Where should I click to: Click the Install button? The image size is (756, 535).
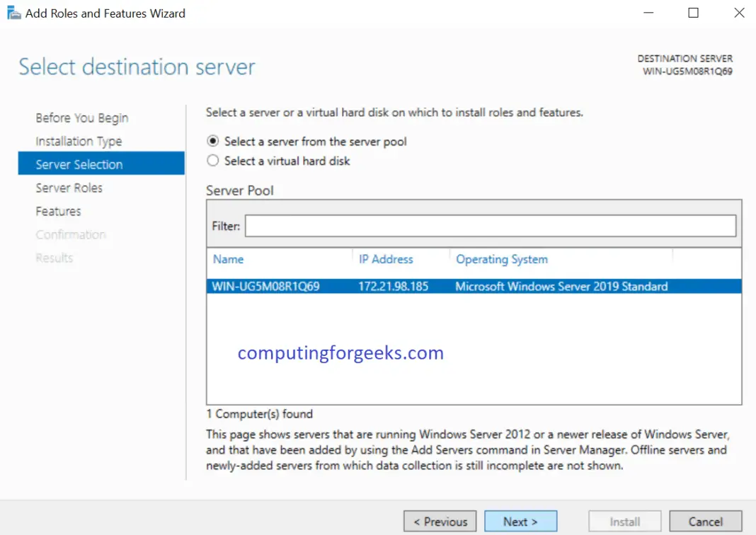[x=624, y=521]
